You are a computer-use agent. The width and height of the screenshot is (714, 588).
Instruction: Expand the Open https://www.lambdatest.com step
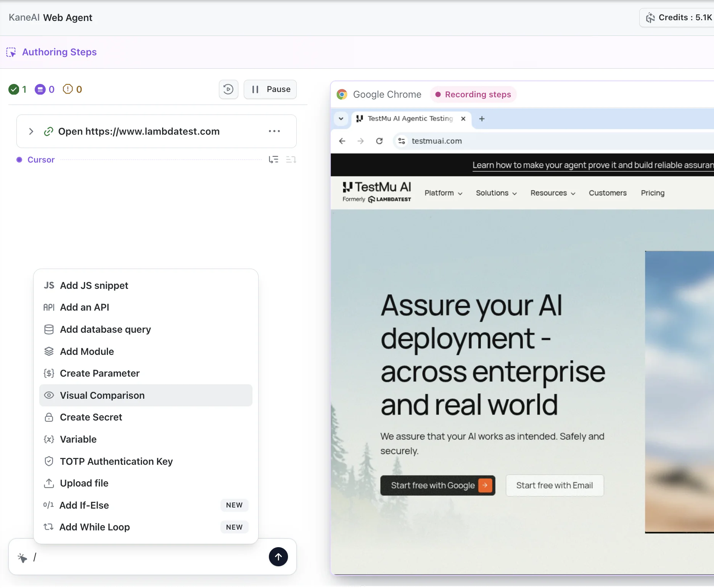click(31, 132)
